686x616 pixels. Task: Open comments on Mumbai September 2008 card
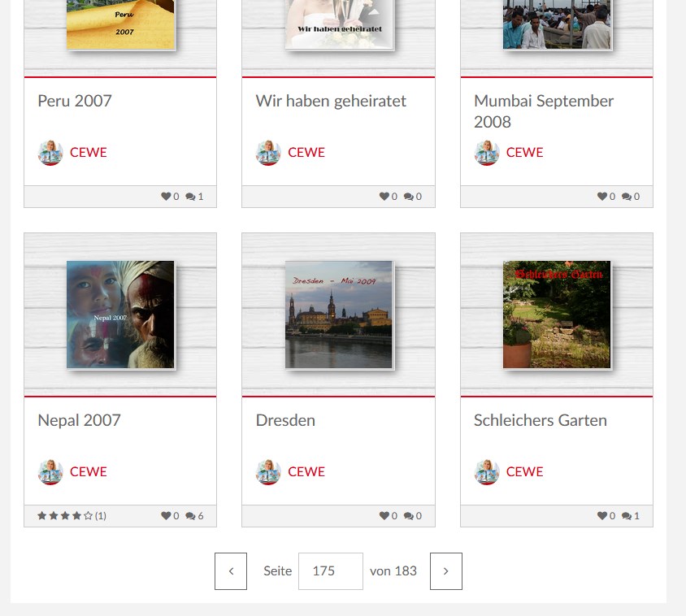627,197
